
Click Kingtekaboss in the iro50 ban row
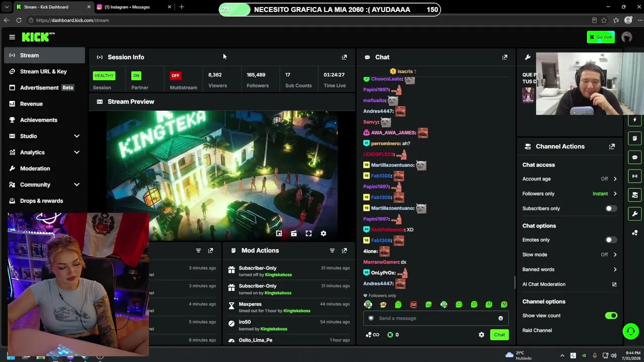[x=274, y=329]
